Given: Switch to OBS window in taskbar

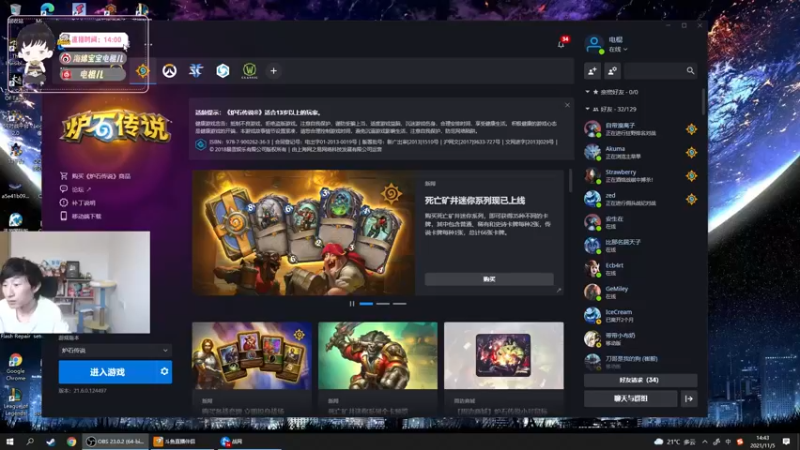Looking at the screenshot, I should coord(115,441).
